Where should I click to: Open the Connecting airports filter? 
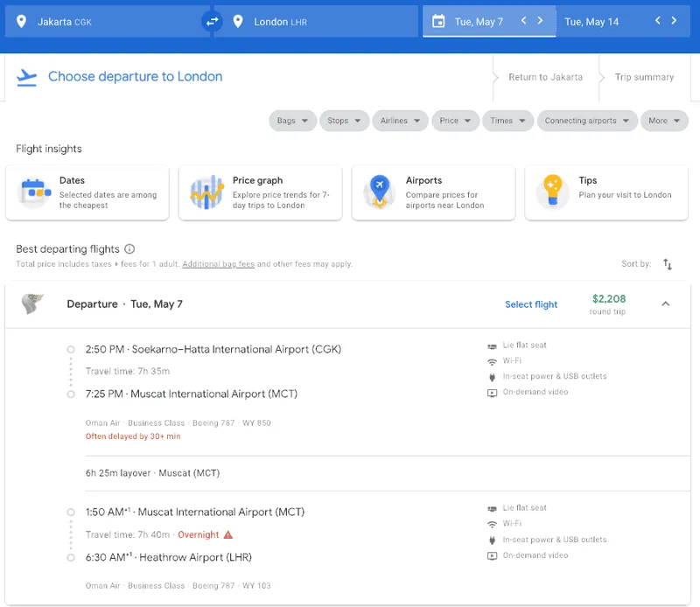(587, 121)
